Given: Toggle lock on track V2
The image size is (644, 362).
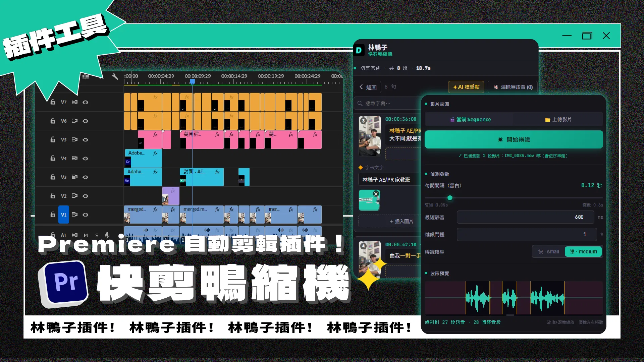Looking at the screenshot, I should coord(53,196).
